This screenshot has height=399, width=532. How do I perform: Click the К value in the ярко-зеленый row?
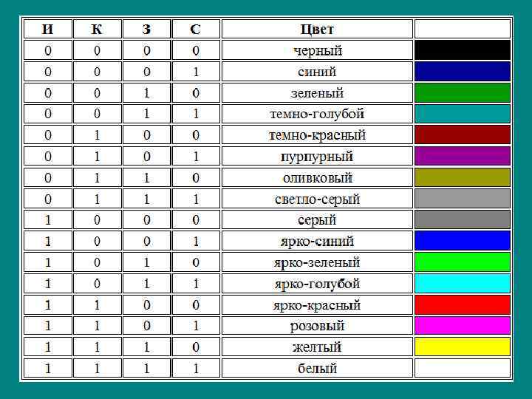97,262
